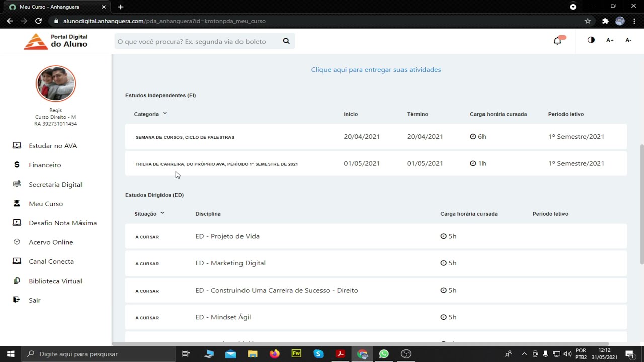Open Chrome extensions puzzle icon
Screen dimensions: 644x362
(605, 21)
